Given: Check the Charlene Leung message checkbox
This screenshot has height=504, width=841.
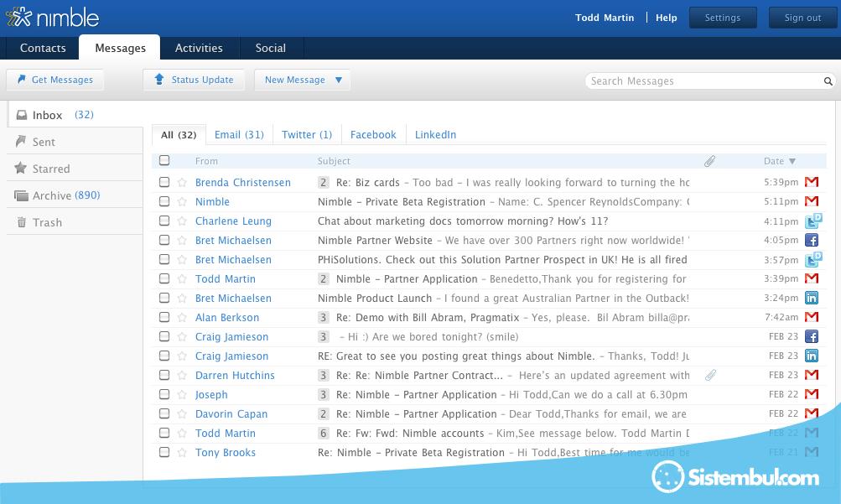Looking at the screenshot, I should tap(164, 221).
